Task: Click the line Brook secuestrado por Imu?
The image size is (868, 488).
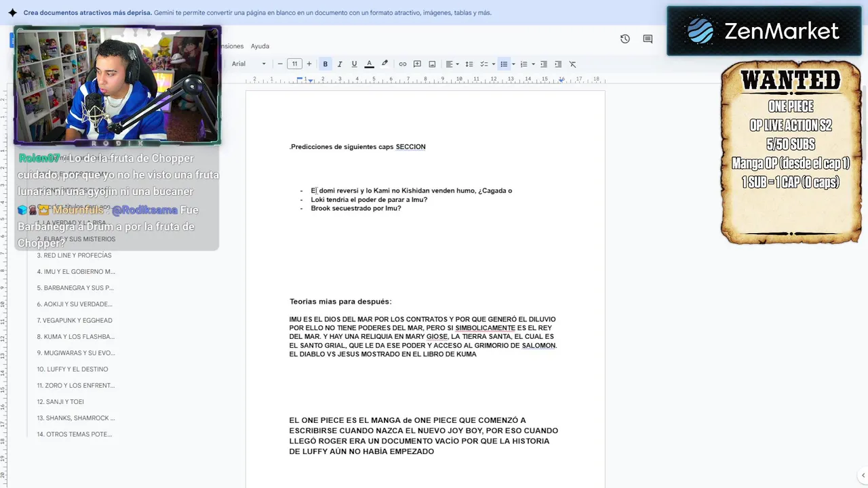Action: [x=356, y=208]
